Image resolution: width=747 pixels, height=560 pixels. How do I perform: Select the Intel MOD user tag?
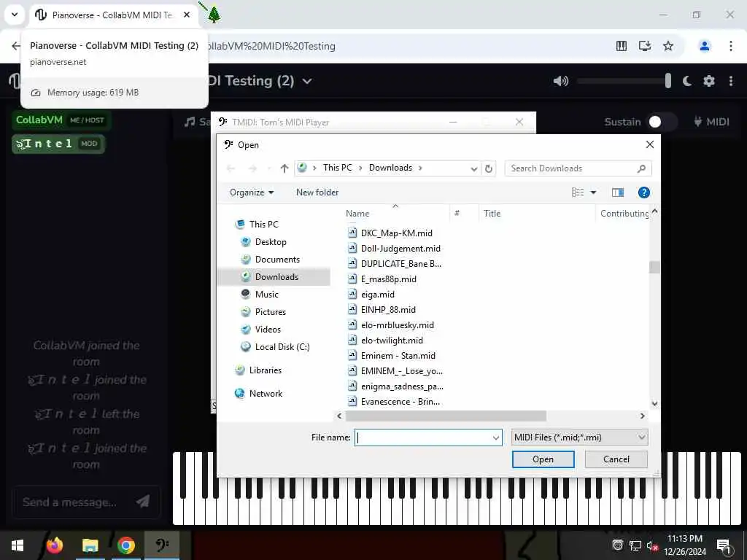(58, 144)
